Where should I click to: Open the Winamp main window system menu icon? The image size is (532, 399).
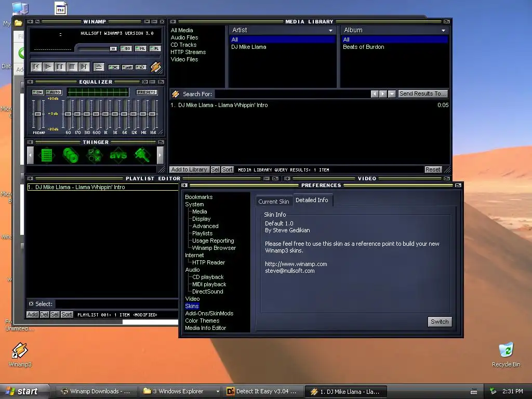pyautogui.click(x=30, y=22)
